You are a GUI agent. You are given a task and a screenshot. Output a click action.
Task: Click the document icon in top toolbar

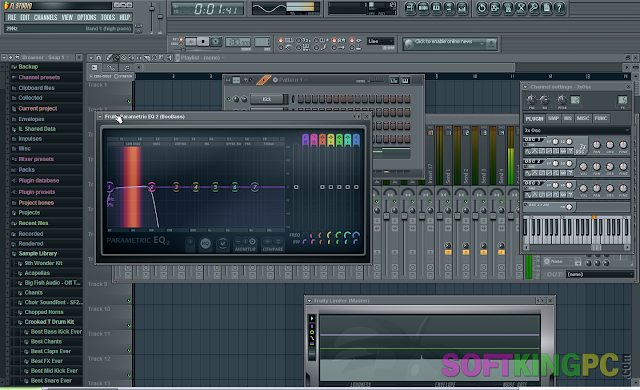[x=547, y=8]
